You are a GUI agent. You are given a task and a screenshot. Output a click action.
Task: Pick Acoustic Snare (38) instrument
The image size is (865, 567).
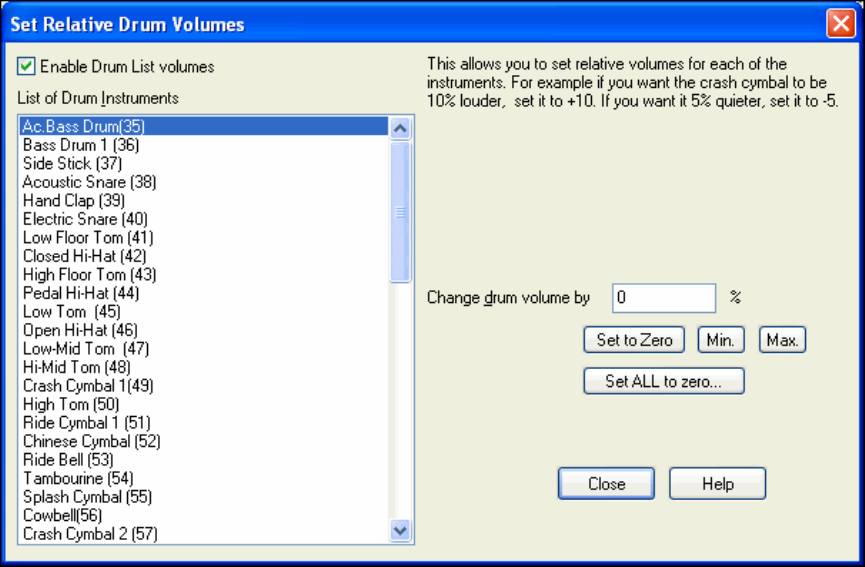coord(204,182)
